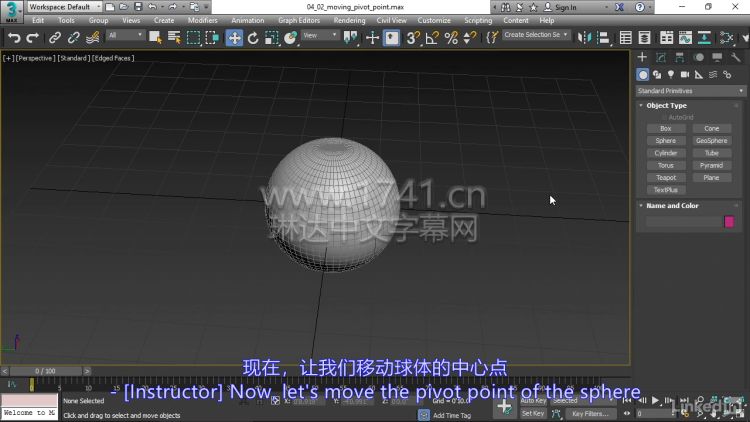750x422 pixels.
Task: Open the Reference Coordinate System 'View' dropdown
Action: tap(320, 35)
